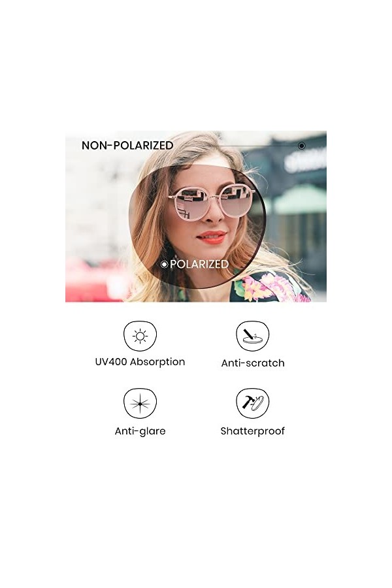Select the Shatterproof hammer icon
Screen dimensions: 392x588
point(252,404)
